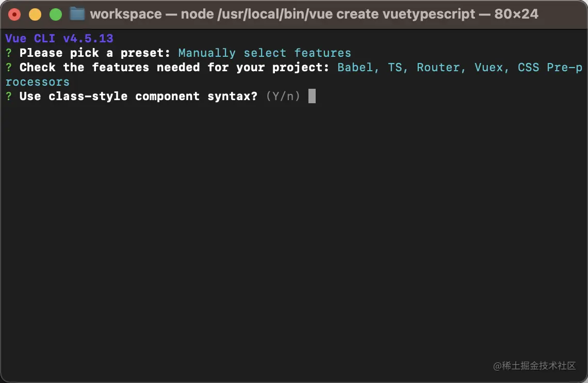Click the 'Router,' feature text
588x383 pixels.
pos(442,68)
